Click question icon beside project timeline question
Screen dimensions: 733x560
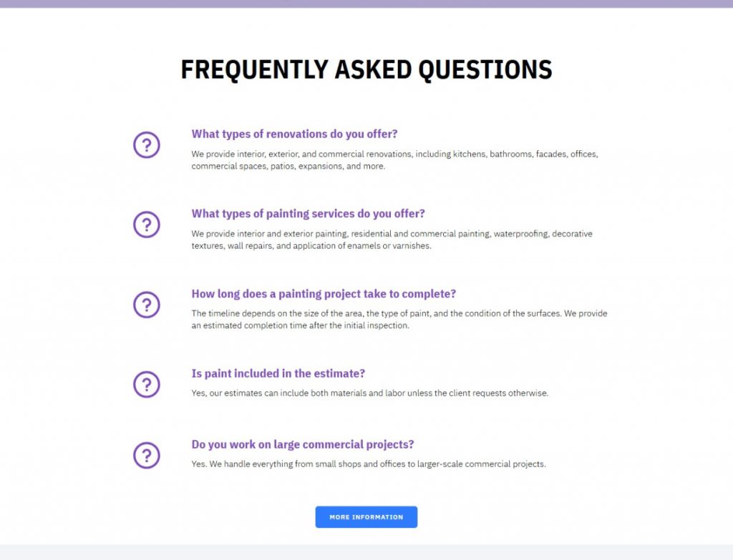[147, 305]
